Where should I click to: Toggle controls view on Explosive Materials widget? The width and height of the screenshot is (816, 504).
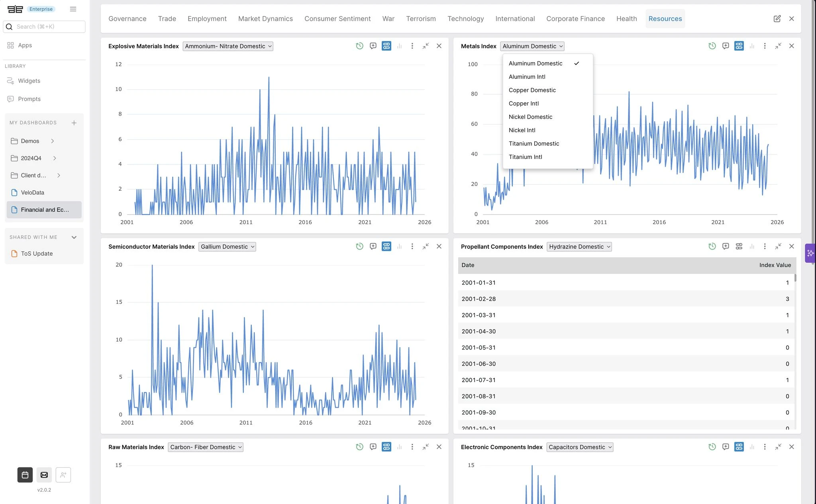click(386, 46)
